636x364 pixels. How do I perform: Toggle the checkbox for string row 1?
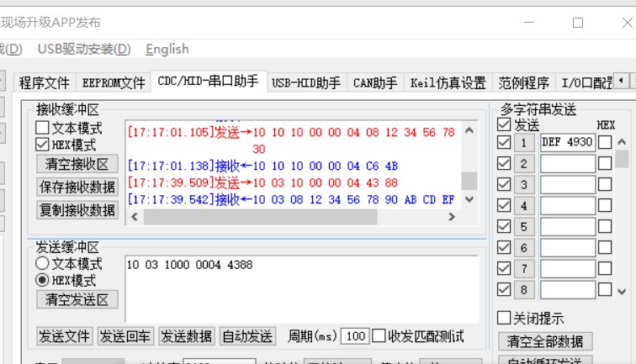point(504,142)
